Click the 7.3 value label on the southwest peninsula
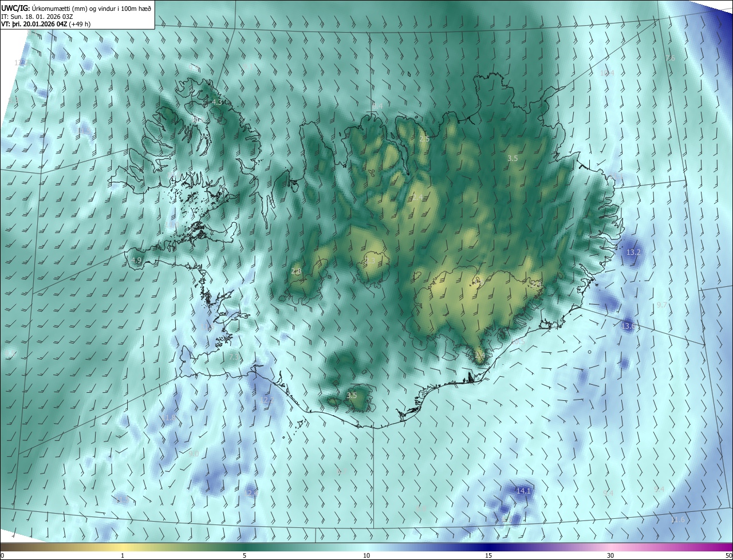Image resolution: width=733 pixels, height=560 pixels. click(x=234, y=357)
